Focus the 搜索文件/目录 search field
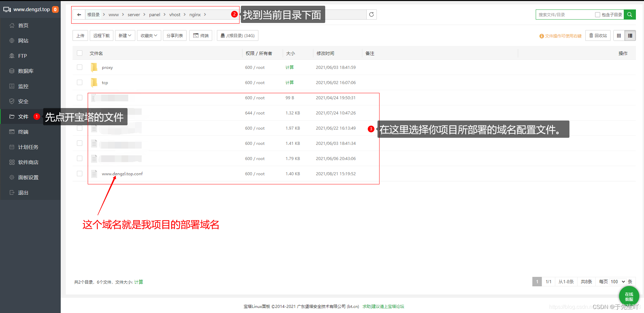 (x=565, y=15)
